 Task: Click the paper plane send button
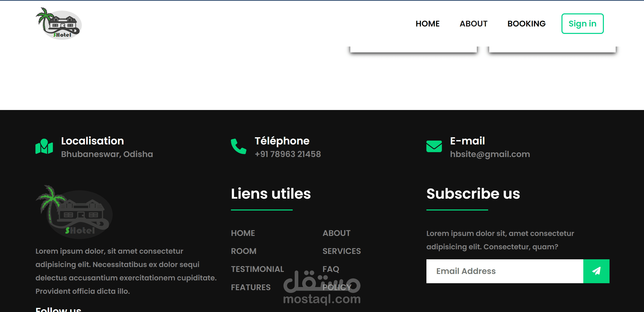pos(596,271)
